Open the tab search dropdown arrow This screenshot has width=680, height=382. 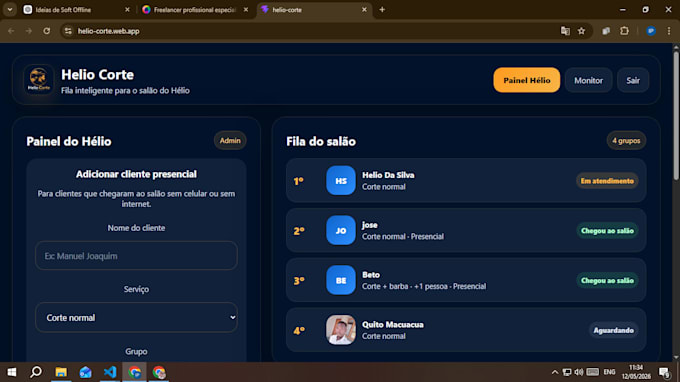pyautogui.click(x=10, y=10)
